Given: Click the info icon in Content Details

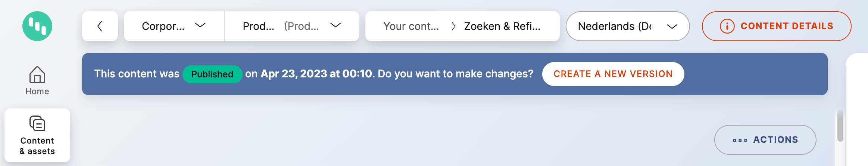Looking at the screenshot, I should (x=727, y=26).
